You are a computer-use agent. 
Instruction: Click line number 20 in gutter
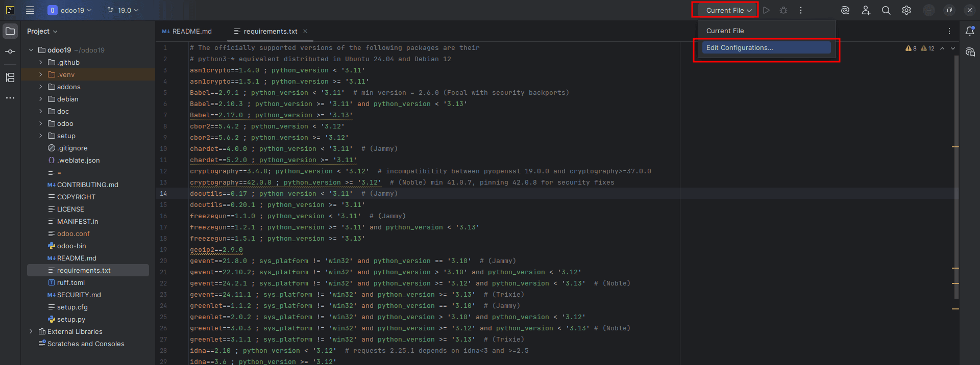[163, 261]
